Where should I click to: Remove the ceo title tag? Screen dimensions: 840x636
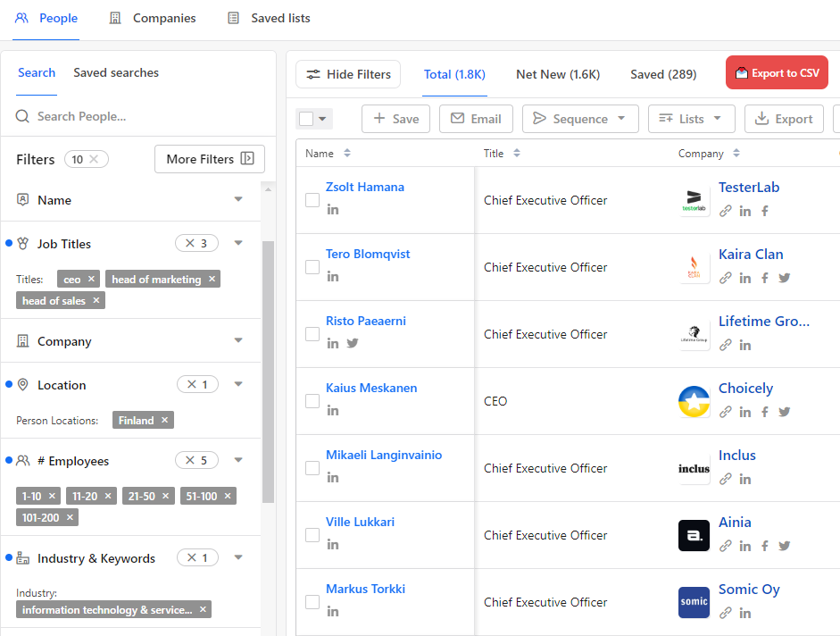(x=91, y=279)
